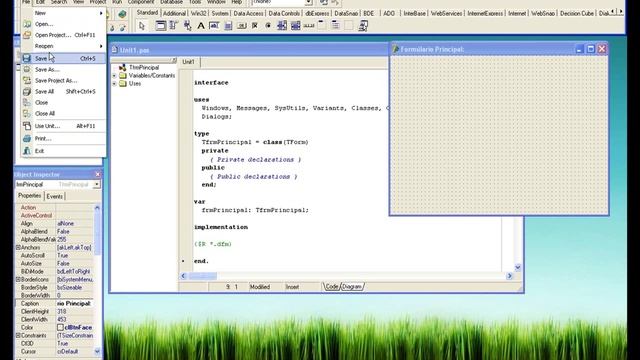
Task: Select the arrow pointer in component palette
Action: [142, 26]
